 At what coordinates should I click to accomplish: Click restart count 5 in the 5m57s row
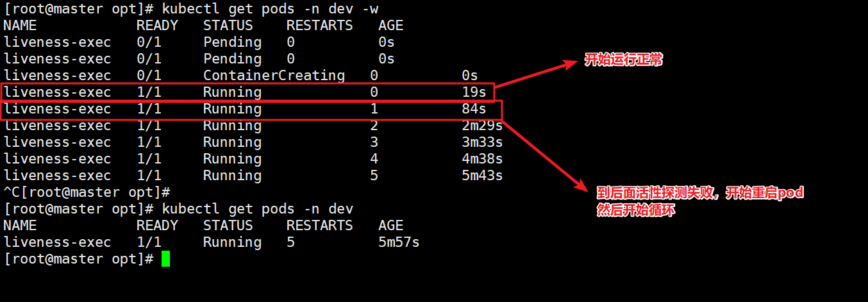point(290,242)
